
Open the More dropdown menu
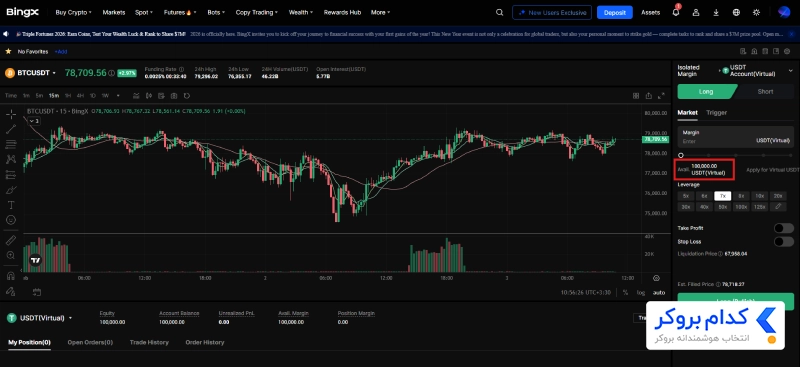pyautogui.click(x=381, y=12)
